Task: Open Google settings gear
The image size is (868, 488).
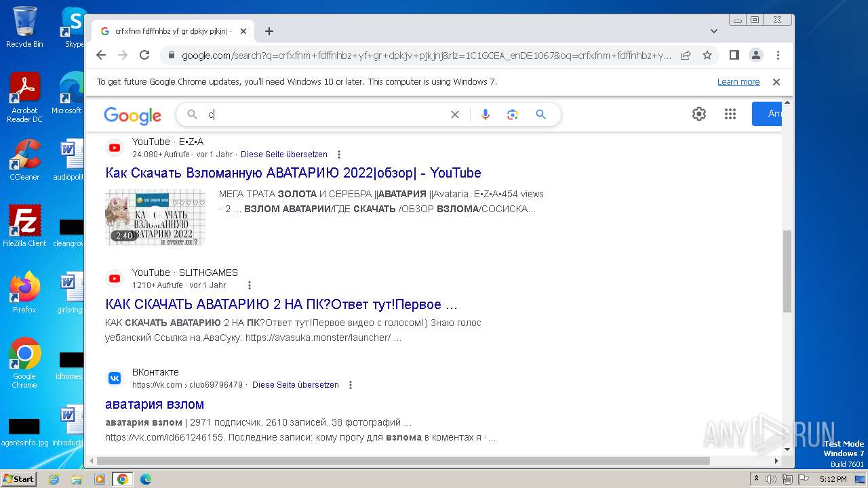Action: click(x=699, y=114)
